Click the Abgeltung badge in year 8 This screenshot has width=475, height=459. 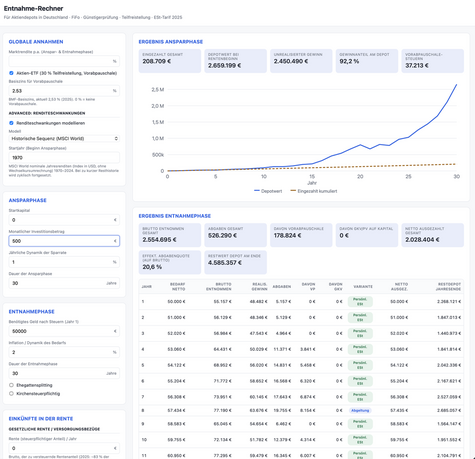[360, 410]
